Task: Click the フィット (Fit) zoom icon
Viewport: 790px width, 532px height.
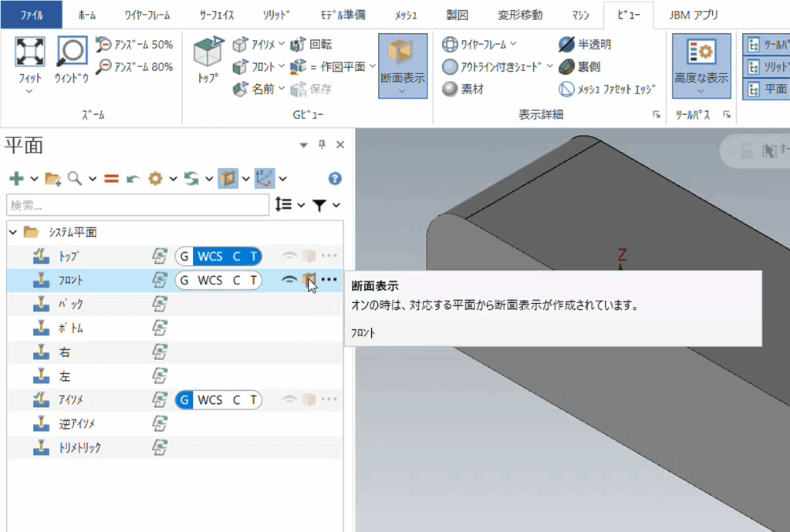Action: (30, 52)
